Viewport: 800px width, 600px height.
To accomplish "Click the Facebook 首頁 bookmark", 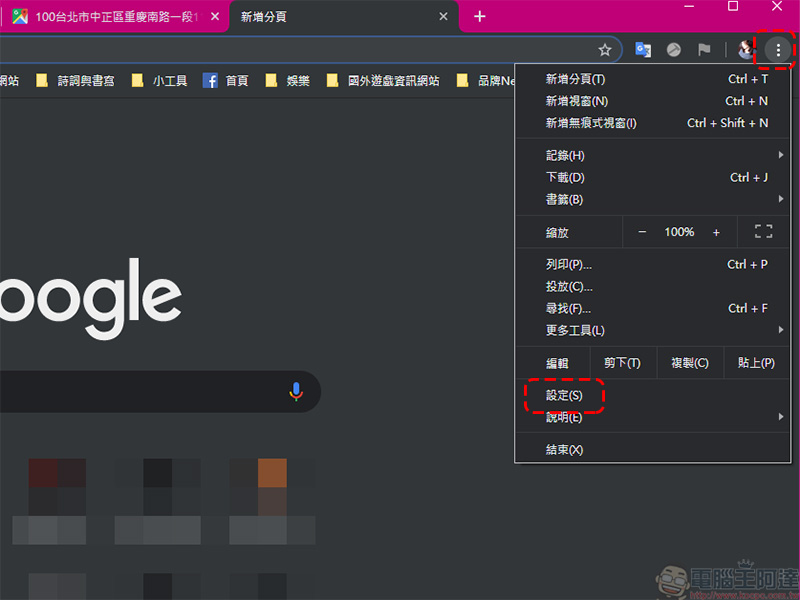I will (x=226, y=81).
